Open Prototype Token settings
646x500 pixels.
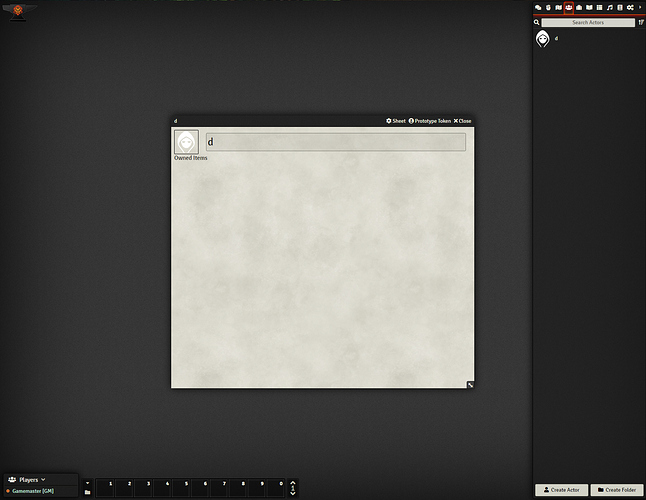(x=430, y=121)
